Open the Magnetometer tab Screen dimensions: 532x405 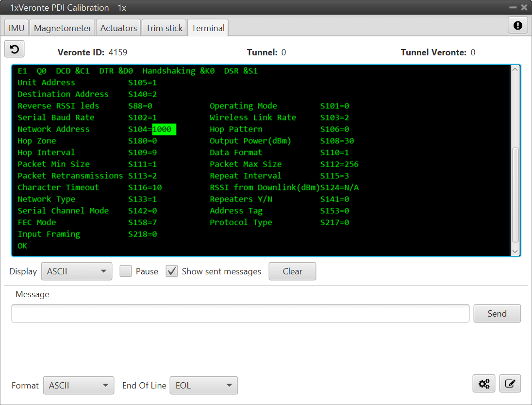click(63, 28)
